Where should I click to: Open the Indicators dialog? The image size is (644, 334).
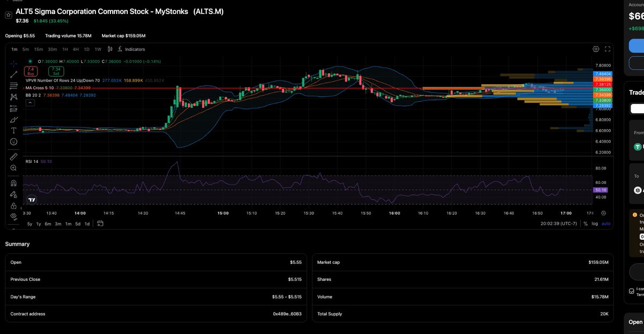point(130,49)
